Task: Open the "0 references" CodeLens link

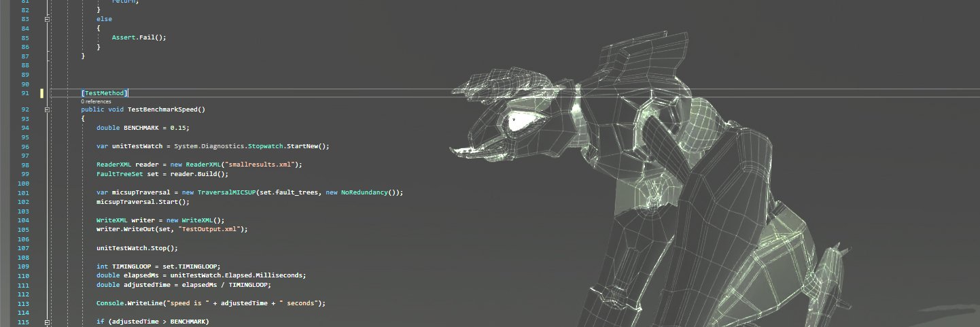Action: tap(96, 101)
